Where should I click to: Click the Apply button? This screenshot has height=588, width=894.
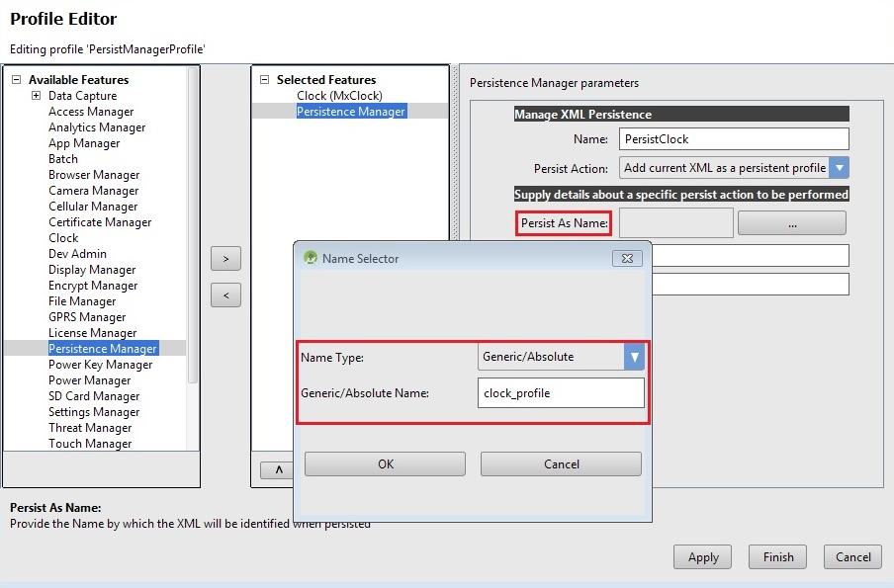point(702,556)
